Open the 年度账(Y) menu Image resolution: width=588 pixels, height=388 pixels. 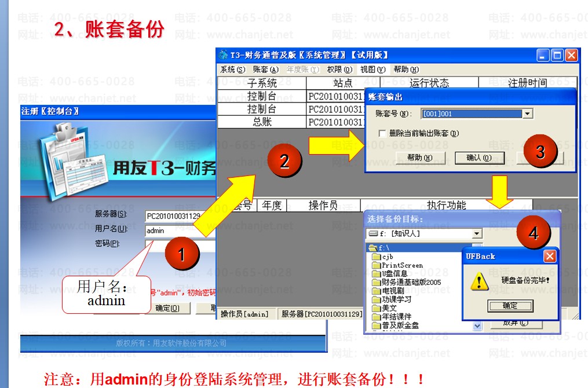(302, 69)
